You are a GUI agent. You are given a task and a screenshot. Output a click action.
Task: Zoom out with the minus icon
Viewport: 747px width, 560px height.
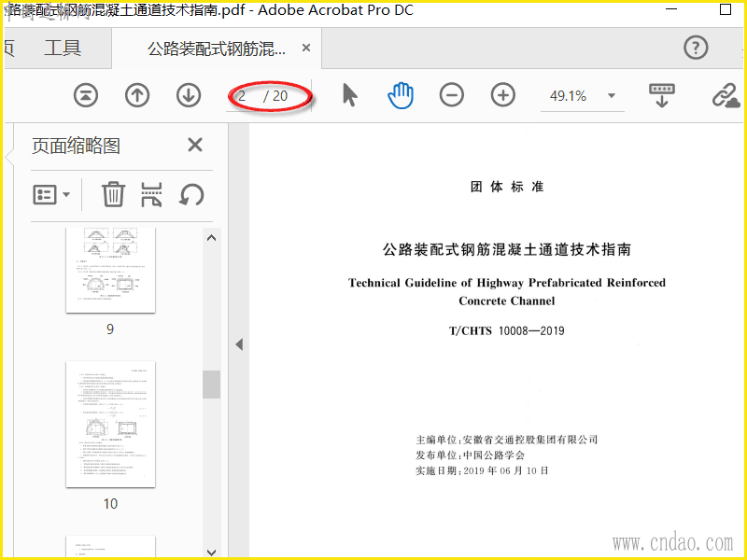[452, 95]
